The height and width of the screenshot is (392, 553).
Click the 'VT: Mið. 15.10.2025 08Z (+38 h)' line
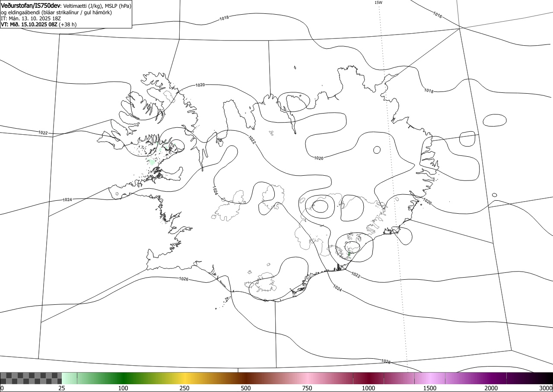(x=39, y=24)
